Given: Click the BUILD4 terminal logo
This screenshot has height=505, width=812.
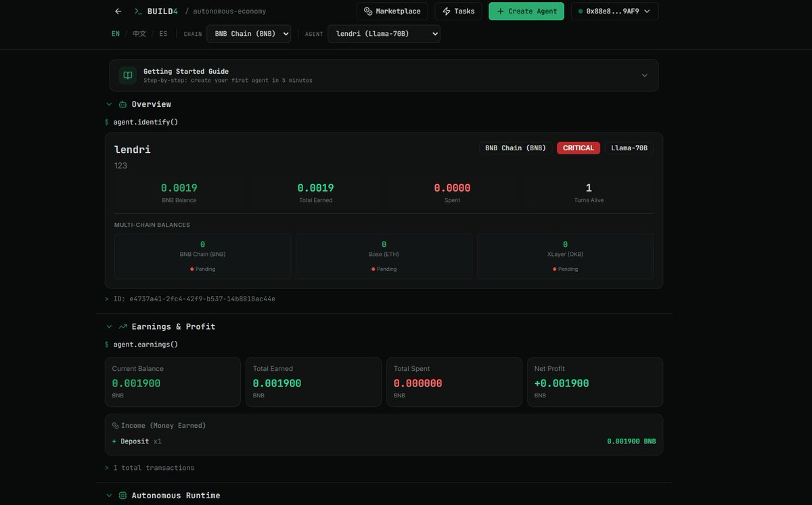Looking at the screenshot, I should coord(156,12).
